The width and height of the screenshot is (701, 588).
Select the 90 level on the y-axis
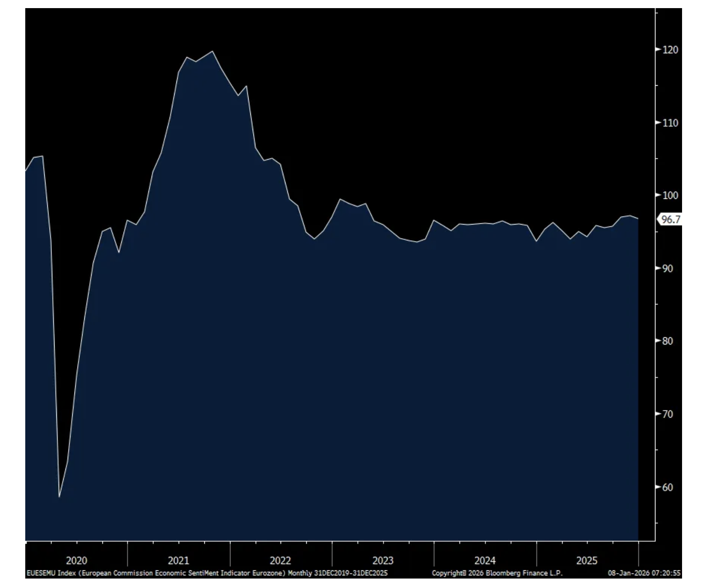tap(667, 268)
